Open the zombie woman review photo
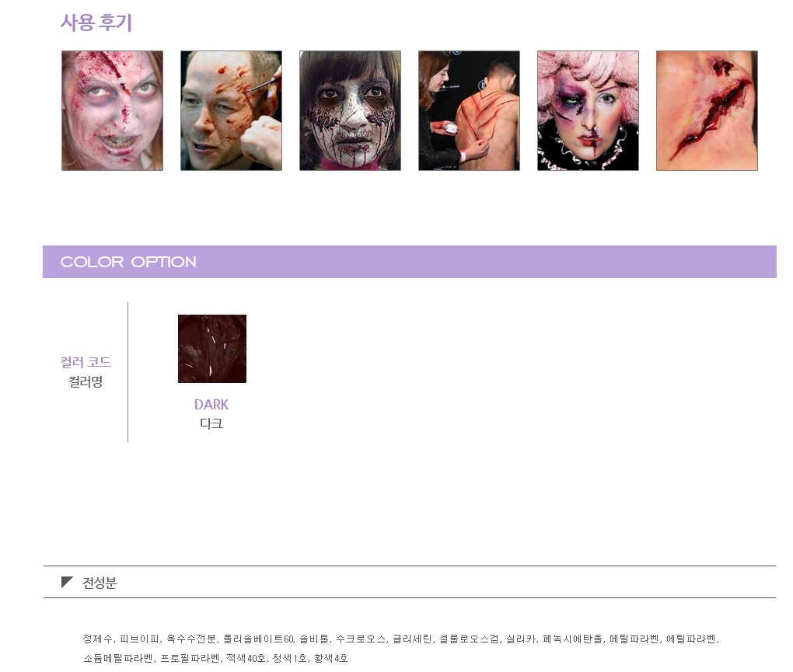Image resolution: width=793 pixels, height=672 pixels. point(112,110)
